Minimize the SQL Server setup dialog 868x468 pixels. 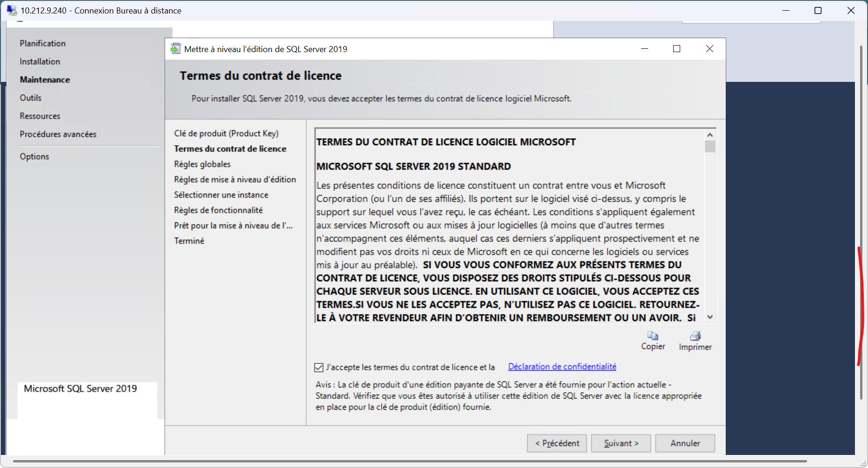tap(645, 49)
